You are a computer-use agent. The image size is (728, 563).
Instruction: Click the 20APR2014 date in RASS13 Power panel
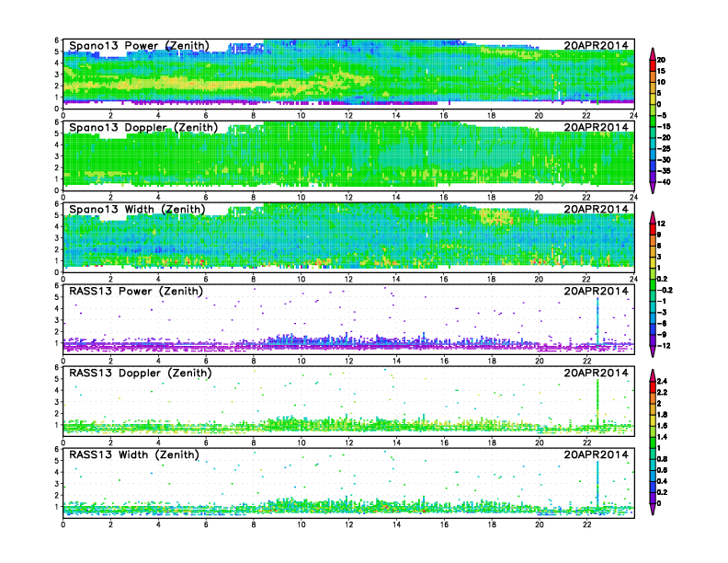[597, 292]
